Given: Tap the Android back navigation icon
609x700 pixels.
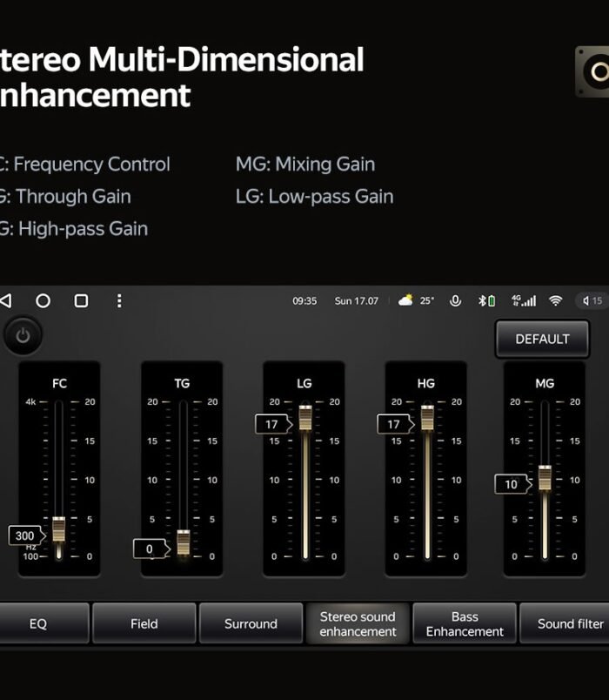Looking at the screenshot, I should pos(6,301).
